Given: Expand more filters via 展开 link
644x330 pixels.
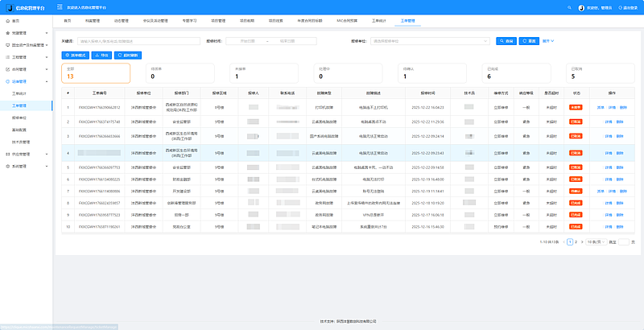Looking at the screenshot, I should tap(549, 40).
